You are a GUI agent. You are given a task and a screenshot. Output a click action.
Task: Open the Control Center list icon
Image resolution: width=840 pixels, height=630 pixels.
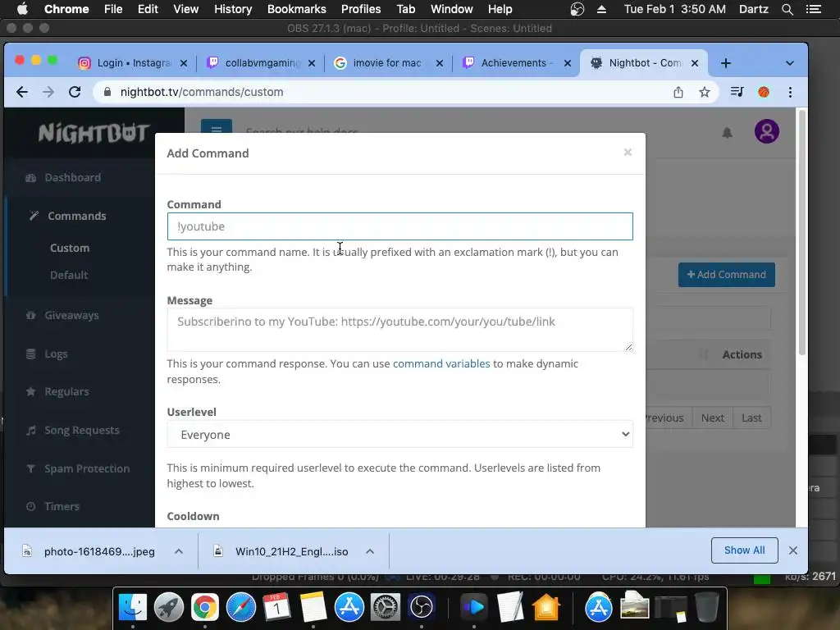click(x=813, y=9)
